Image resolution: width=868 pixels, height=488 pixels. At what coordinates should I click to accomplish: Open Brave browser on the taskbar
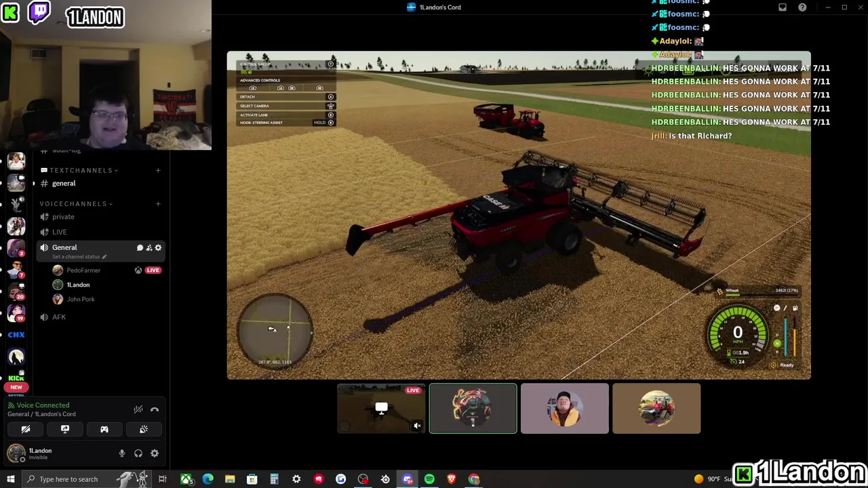[452, 479]
